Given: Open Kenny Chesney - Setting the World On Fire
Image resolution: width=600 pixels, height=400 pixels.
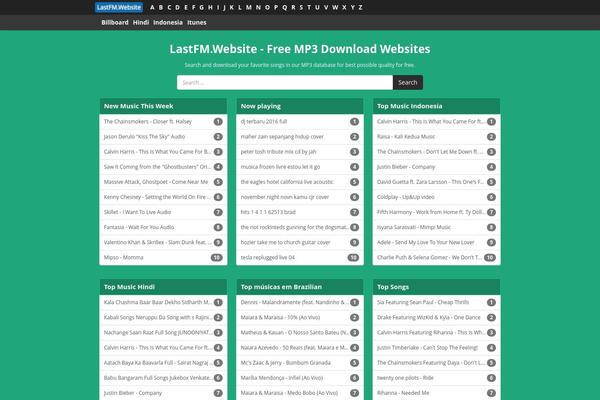Looking at the screenshot, I should pyautogui.click(x=157, y=197).
